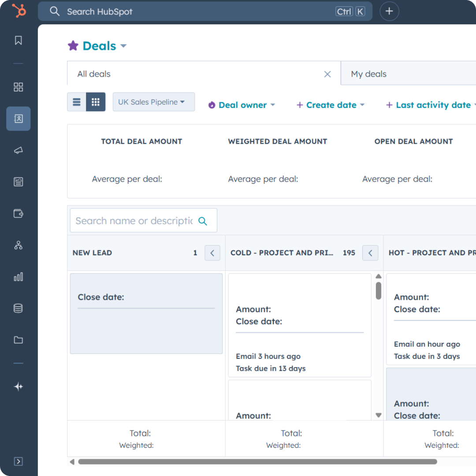Open the deal card in New Lead column

click(146, 314)
